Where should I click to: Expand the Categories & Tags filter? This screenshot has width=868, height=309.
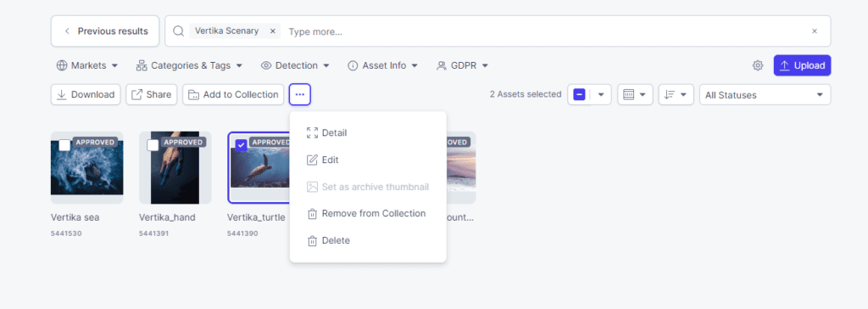[189, 65]
